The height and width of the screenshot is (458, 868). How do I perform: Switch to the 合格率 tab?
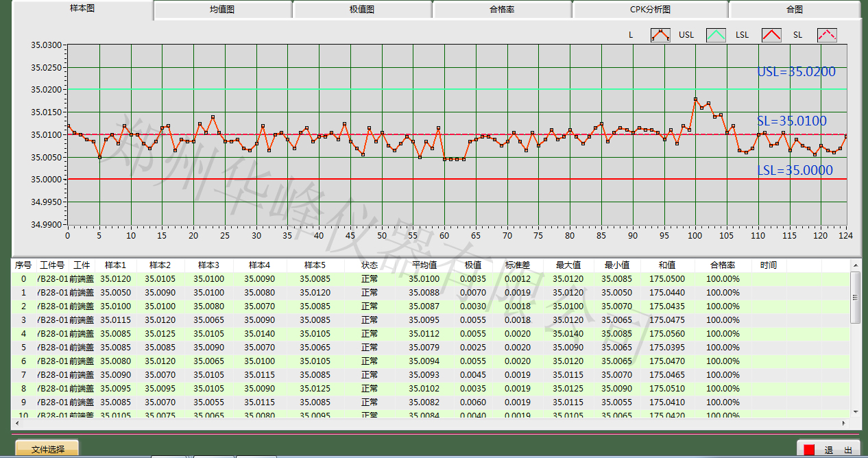coord(502,10)
